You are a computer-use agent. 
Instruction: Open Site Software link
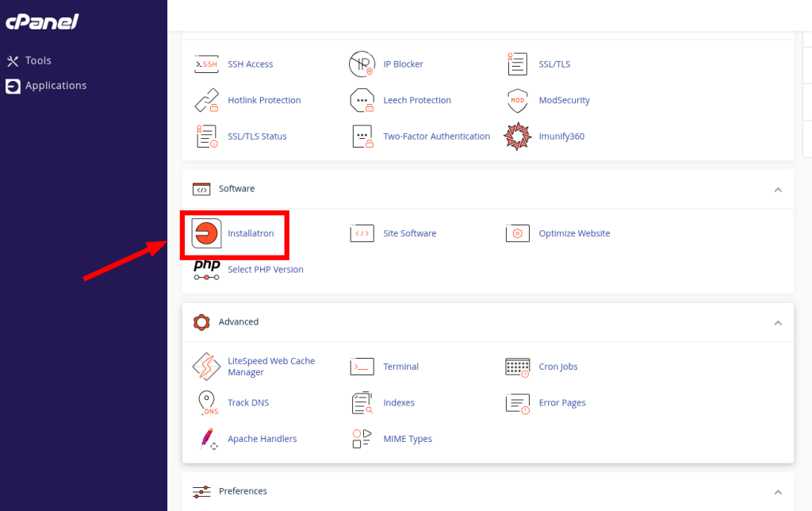[410, 234]
